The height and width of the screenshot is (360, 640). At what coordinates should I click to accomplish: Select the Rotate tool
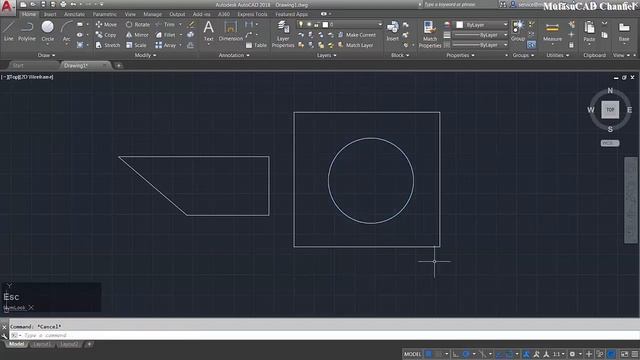pyautogui.click(x=138, y=24)
